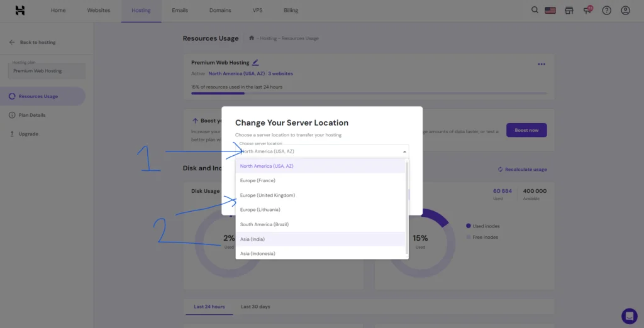Click the Plan Details info icon
644x328 pixels.
(x=12, y=115)
